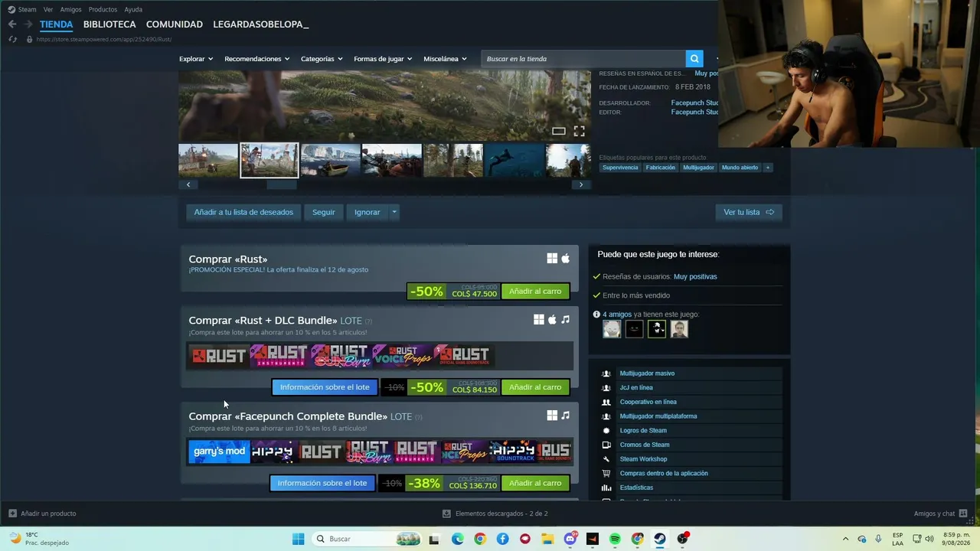
Task: Click the Añadir un producto plus icon
Action: [12, 514]
